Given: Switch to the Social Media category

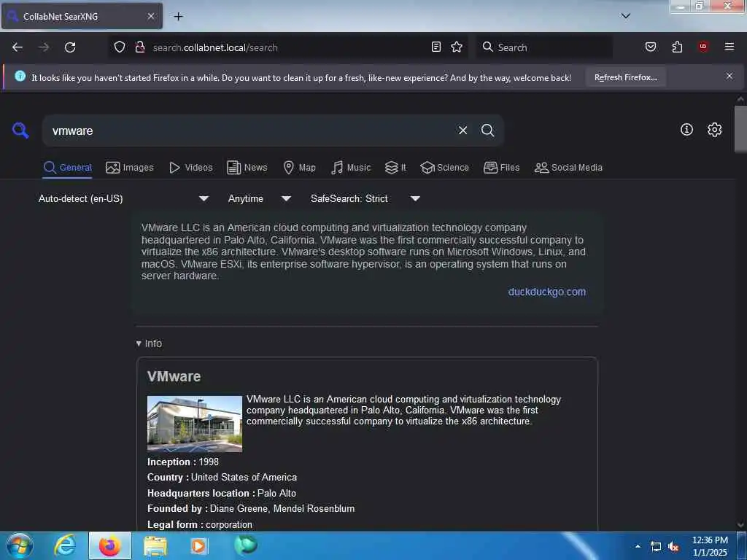Looking at the screenshot, I should point(568,168).
